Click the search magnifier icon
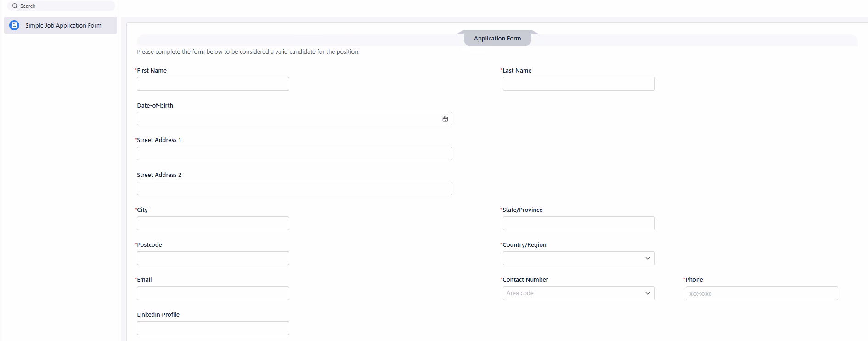Image resolution: width=868 pixels, height=341 pixels. click(x=15, y=6)
